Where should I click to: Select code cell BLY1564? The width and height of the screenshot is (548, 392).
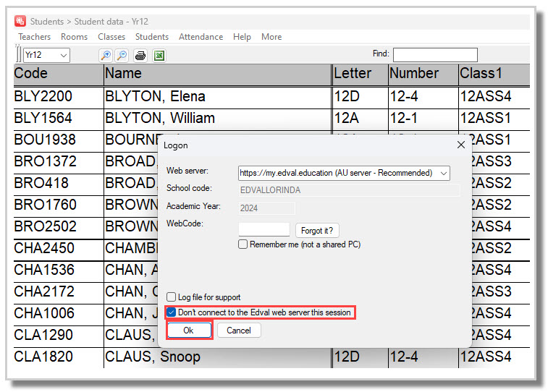59,119
